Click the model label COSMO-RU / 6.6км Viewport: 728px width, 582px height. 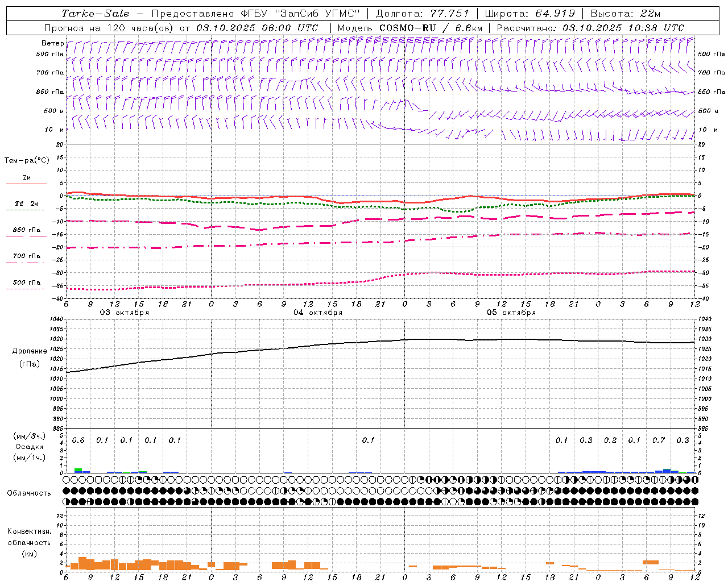point(431,28)
